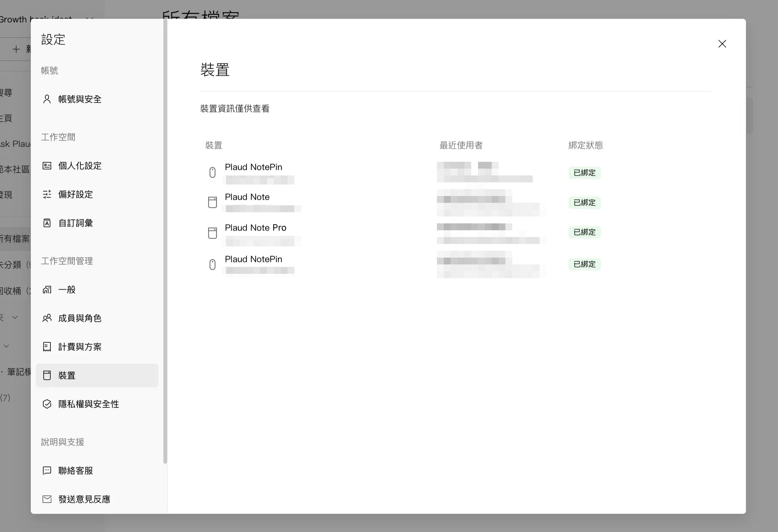The image size is (778, 532).
Task: Click the 綁定狀態 column header
Action: click(x=585, y=145)
